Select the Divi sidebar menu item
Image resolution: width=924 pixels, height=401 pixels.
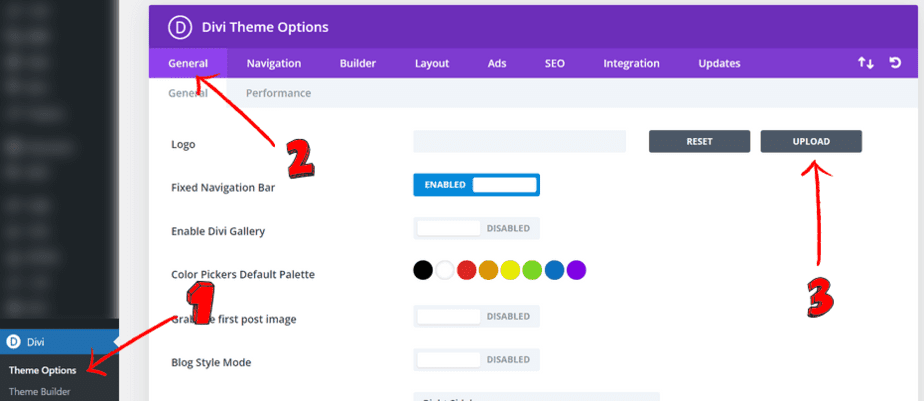[x=59, y=341]
